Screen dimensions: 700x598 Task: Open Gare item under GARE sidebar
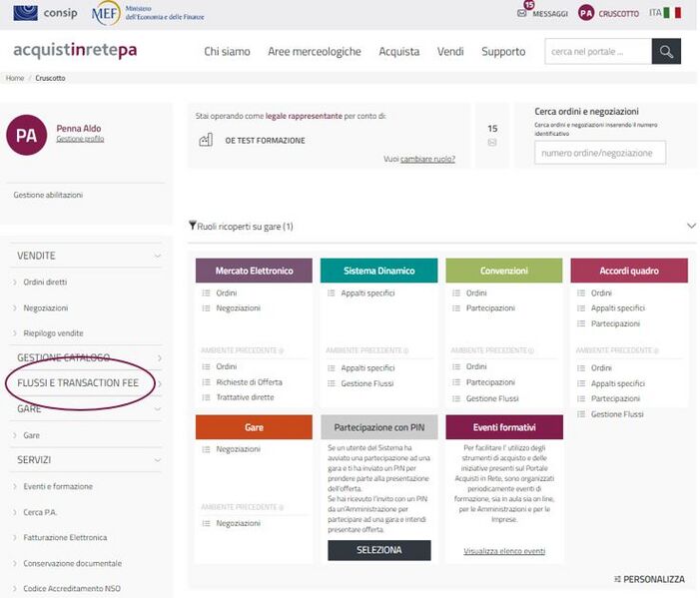31,435
